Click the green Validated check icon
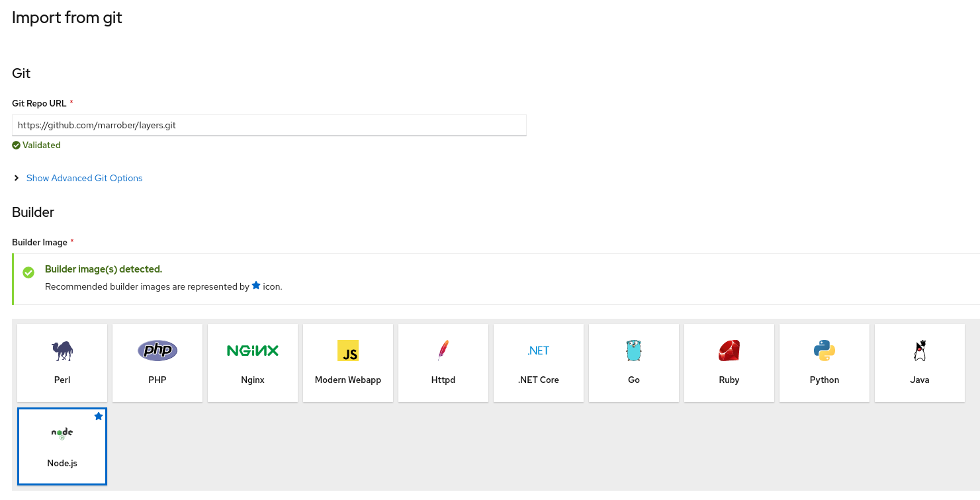980x500 pixels. (16, 146)
